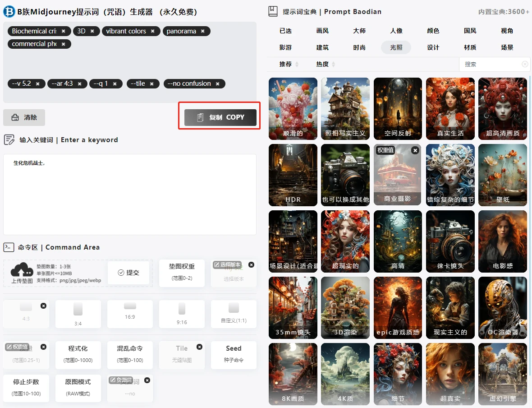Viewport: 532px width, 408px height.
Task: Click the 清除 clear button
Action: click(24, 117)
